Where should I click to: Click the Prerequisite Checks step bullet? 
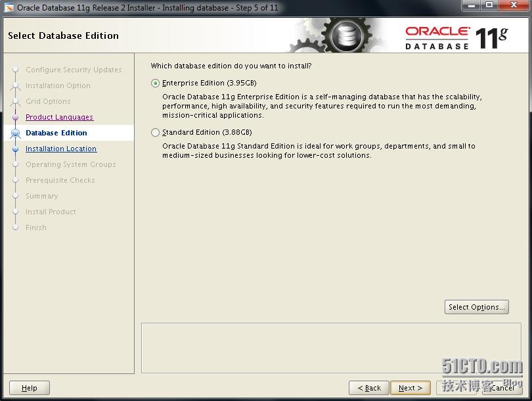pyautogui.click(x=15, y=180)
